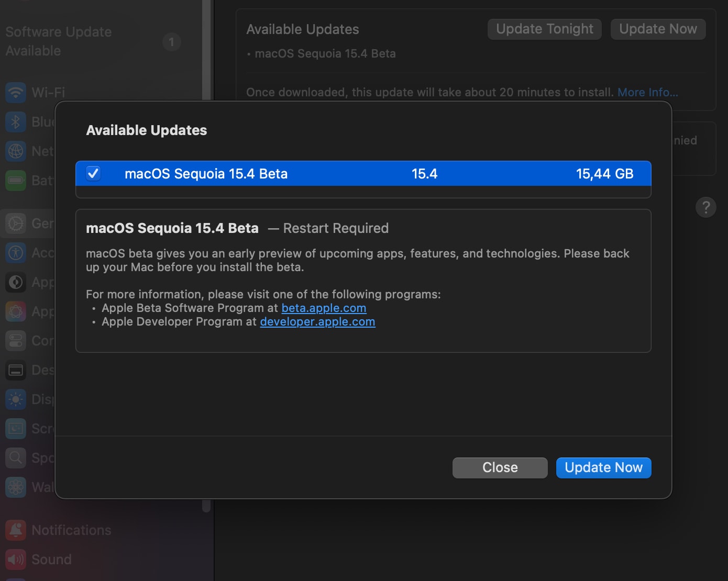Viewport: 728px width, 581px height.
Task: Open the Notifications bell icon in sidebar
Action: click(x=16, y=530)
